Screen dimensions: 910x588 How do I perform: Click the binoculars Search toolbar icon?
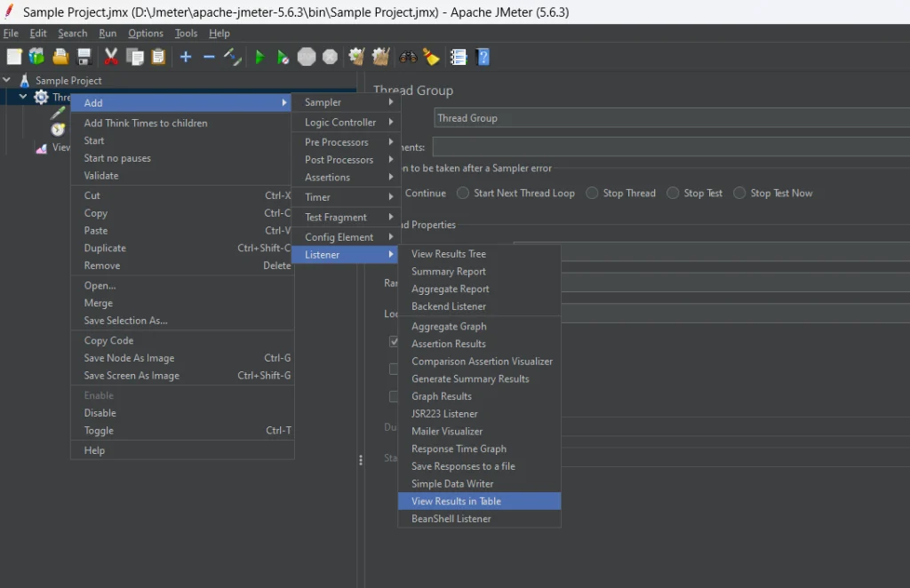408,57
